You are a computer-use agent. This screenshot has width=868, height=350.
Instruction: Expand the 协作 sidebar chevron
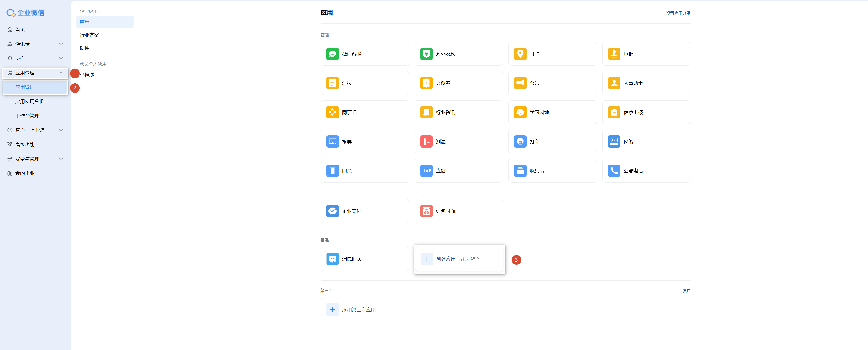click(x=61, y=58)
